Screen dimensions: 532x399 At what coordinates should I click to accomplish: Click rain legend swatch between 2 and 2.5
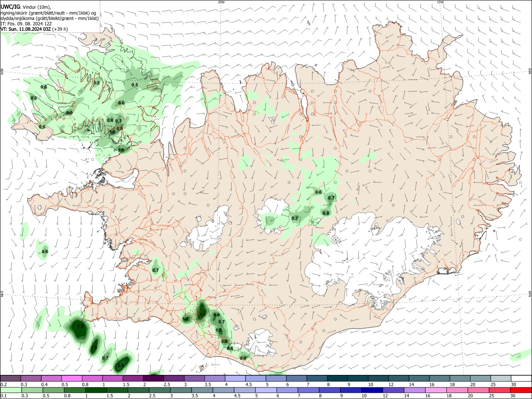[138, 390]
